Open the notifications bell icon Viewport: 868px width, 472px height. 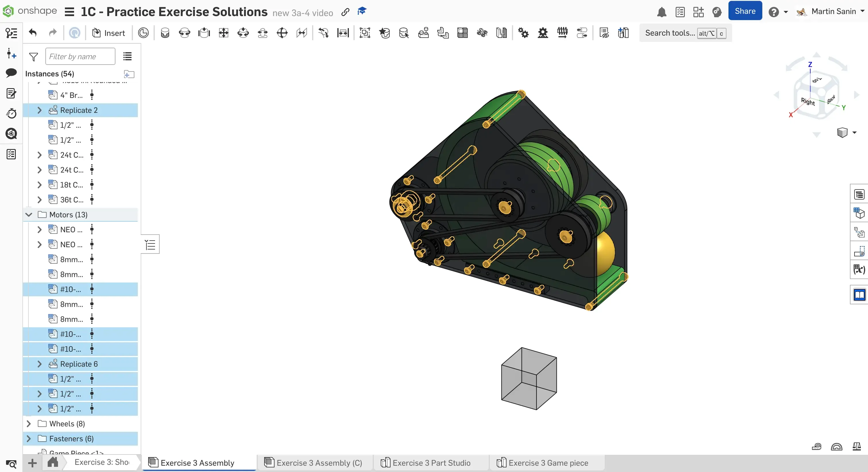coord(662,12)
